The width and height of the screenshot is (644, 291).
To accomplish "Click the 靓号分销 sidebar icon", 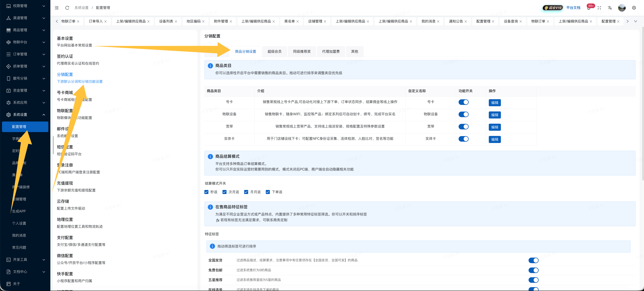I will tap(8, 78).
